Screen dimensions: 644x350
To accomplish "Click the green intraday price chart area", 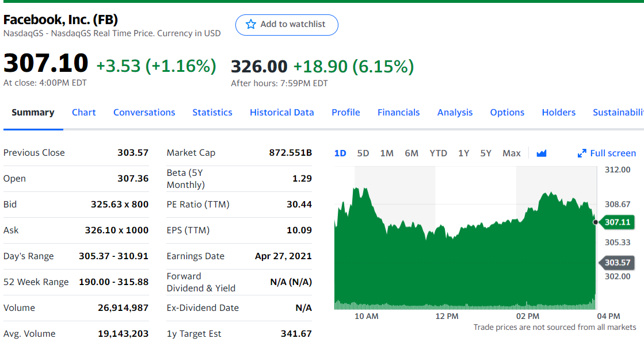I will click(460, 264).
